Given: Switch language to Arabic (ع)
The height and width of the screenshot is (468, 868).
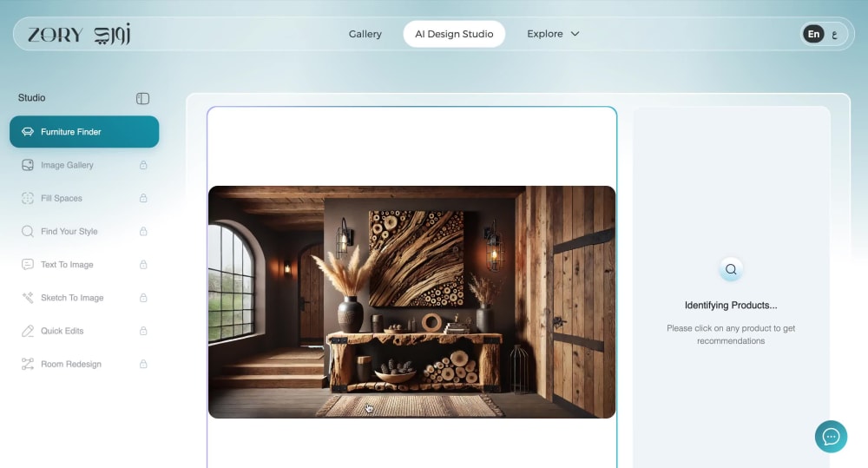Looking at the screenshot, I should [x=834, y=35].
